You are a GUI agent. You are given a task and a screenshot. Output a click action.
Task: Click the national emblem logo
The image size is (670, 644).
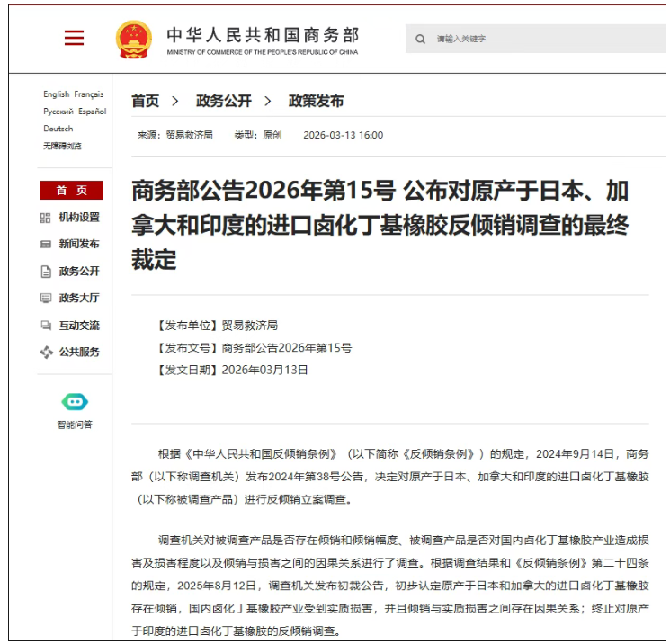[x=134, y=39]
